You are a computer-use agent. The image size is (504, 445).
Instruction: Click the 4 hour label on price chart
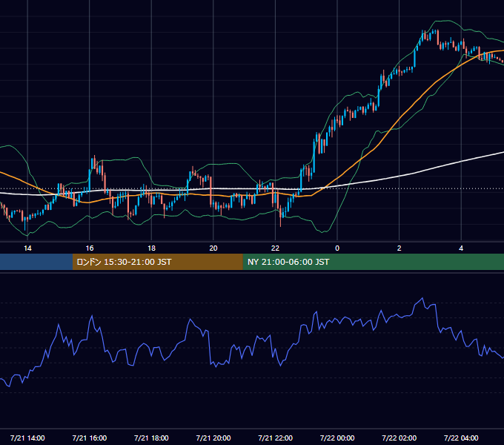click(461, 248)
